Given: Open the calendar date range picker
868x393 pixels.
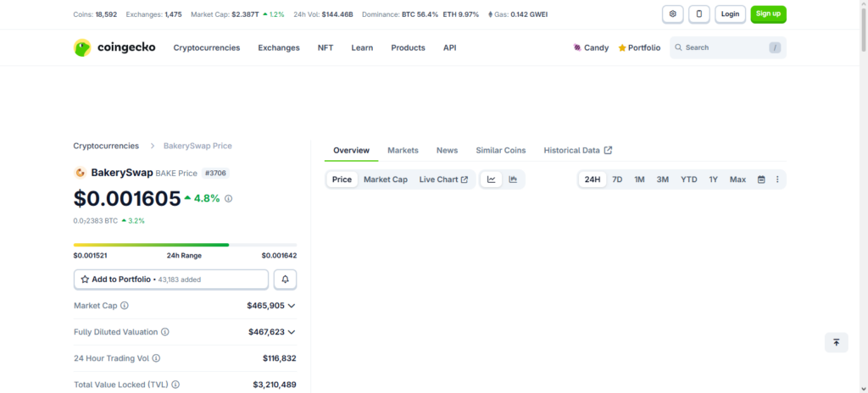Looking at the screenshot, I should pyautogui.click(x=761, y=180).
